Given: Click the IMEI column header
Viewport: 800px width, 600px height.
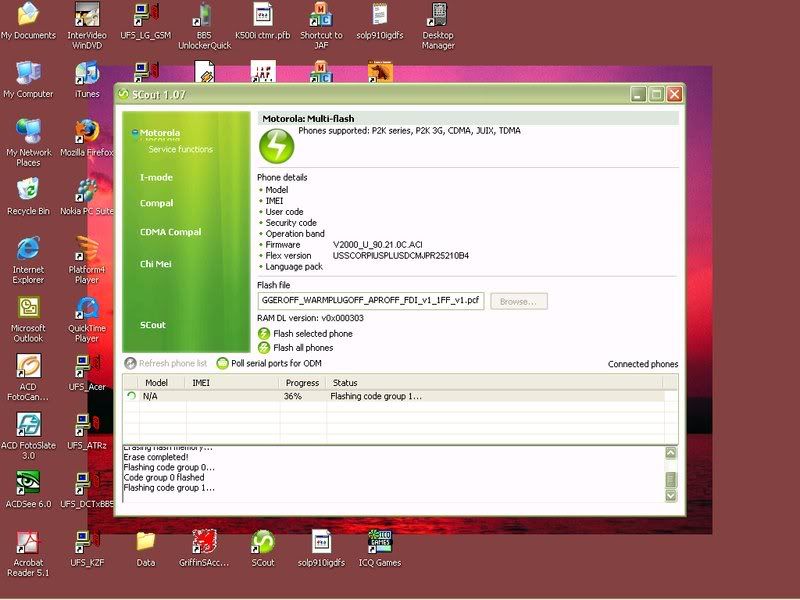Looking at the screenshot, I should point(233,383).
